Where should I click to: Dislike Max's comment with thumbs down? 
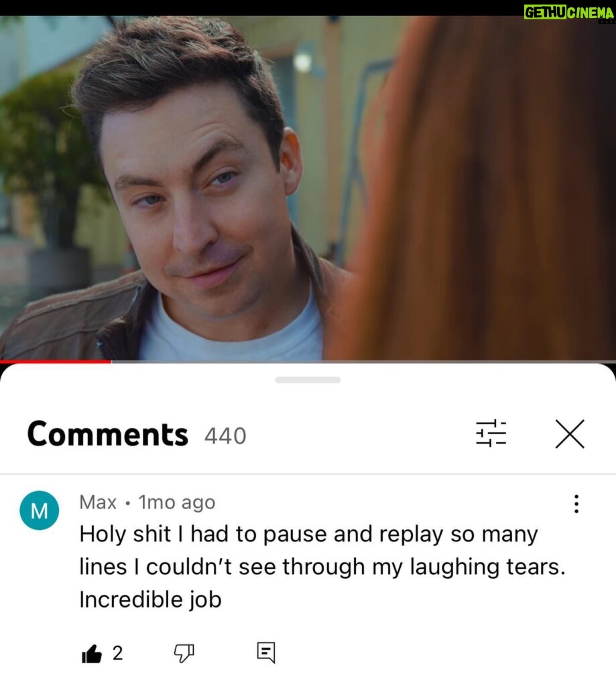tap(184, 653)
